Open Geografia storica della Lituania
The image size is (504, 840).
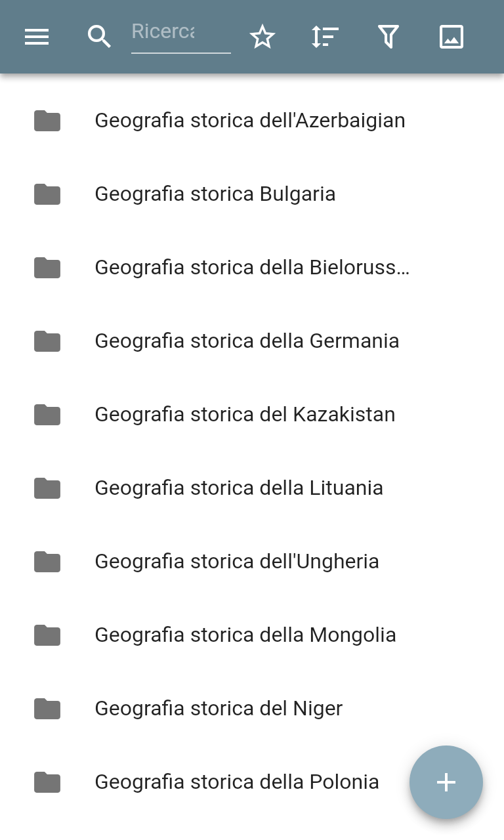(239, 488)
